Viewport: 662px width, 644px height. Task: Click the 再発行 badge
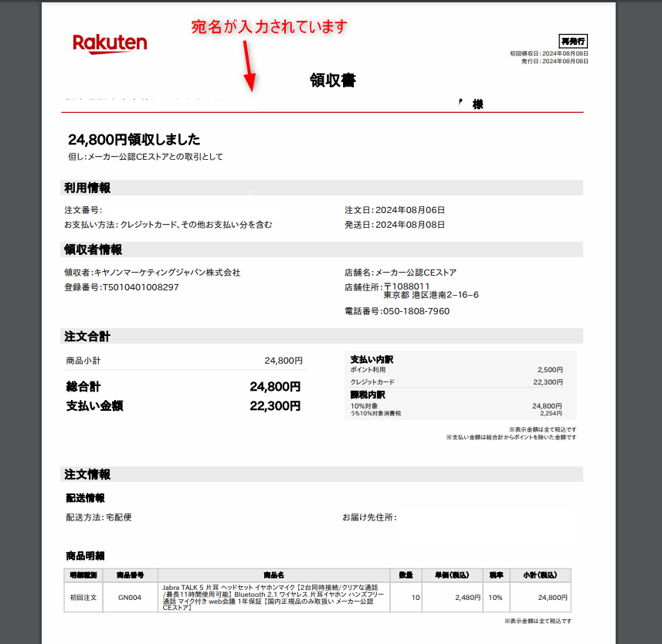pyautogui.click(x=573, y=42)
